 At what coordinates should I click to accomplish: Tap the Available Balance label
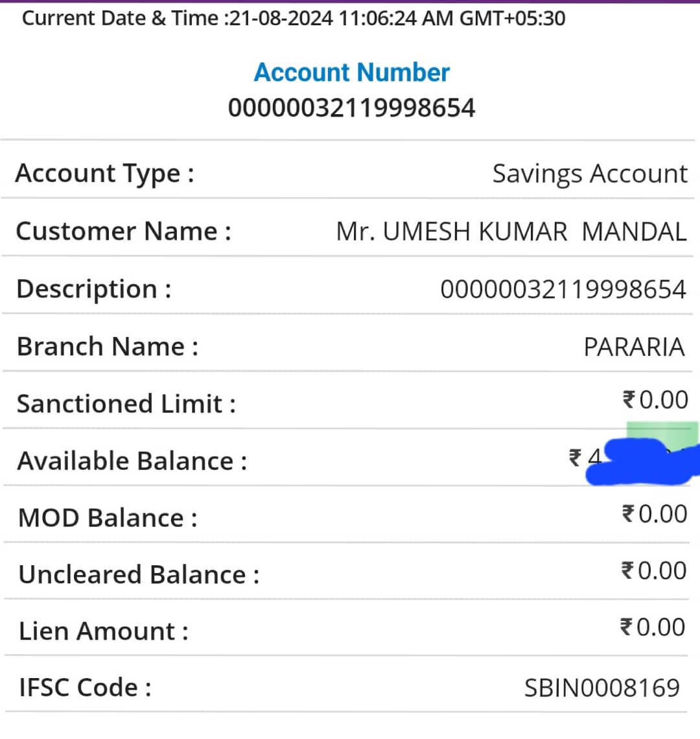point(132,461)
